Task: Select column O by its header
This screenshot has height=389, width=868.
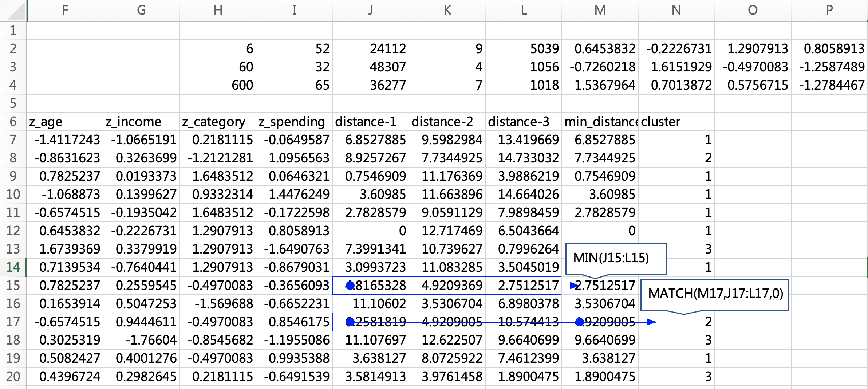Action: [753, 10]
